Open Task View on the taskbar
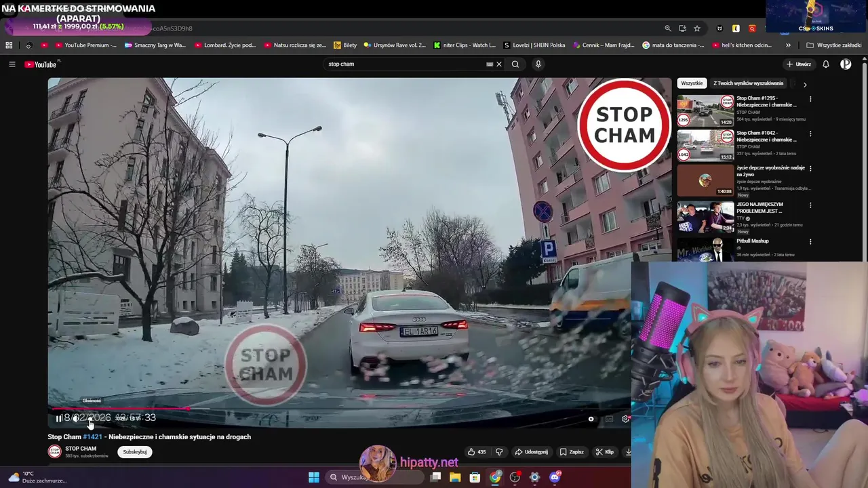Viewport: 868px width, 488px height. click(x=435, y=477)
